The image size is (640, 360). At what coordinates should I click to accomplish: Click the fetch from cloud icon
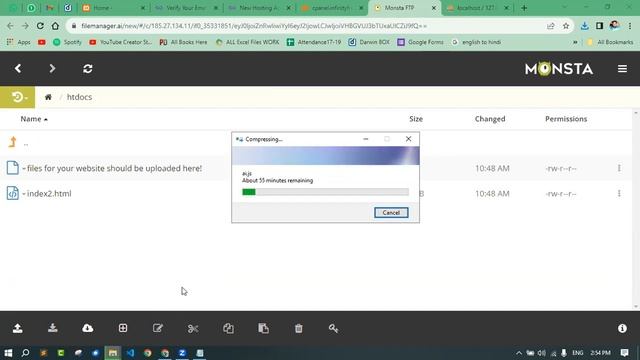(88, 328)
